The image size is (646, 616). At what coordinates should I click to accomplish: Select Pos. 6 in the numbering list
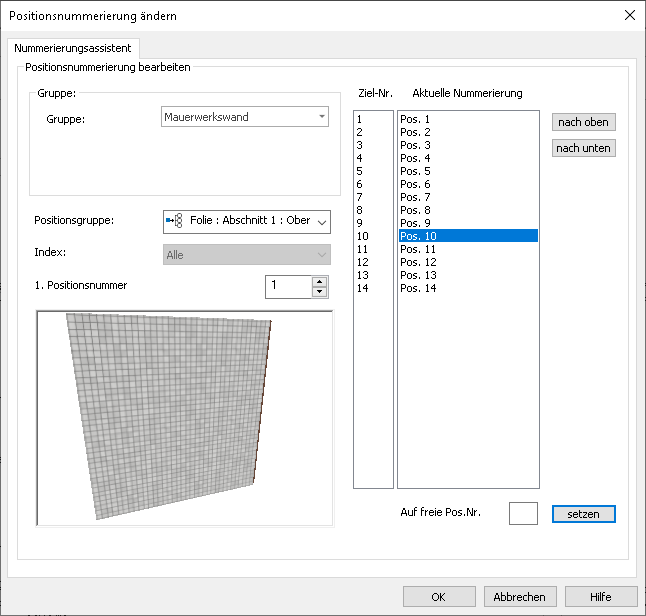click(x=468, y=184)
